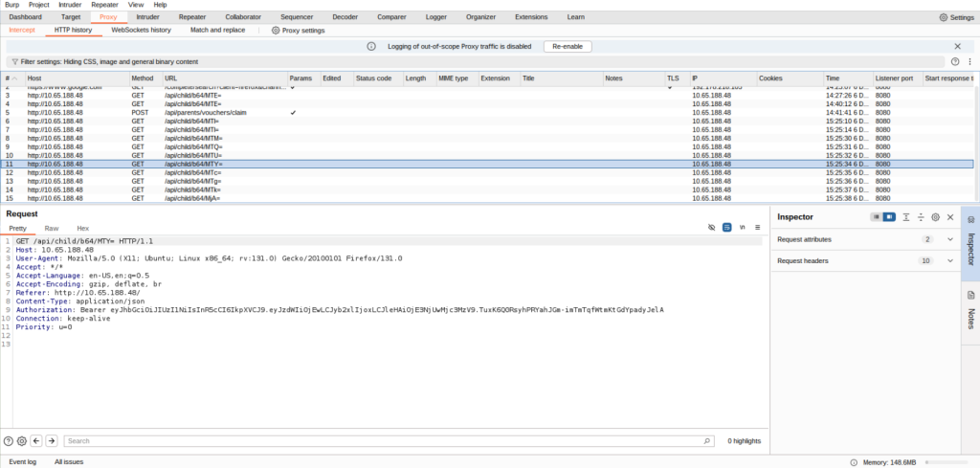Switch Inspector to the left docked layout
Screen dimensions: 980x468
(876, 217)
